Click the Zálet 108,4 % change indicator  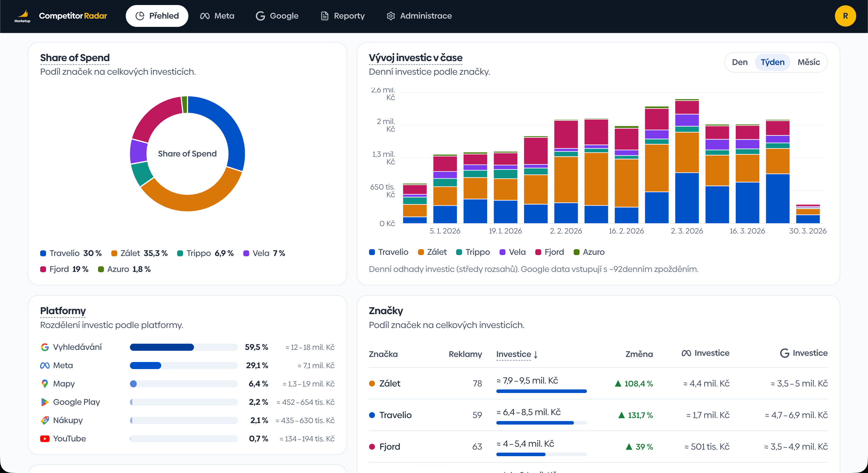(x=634, y=384)
